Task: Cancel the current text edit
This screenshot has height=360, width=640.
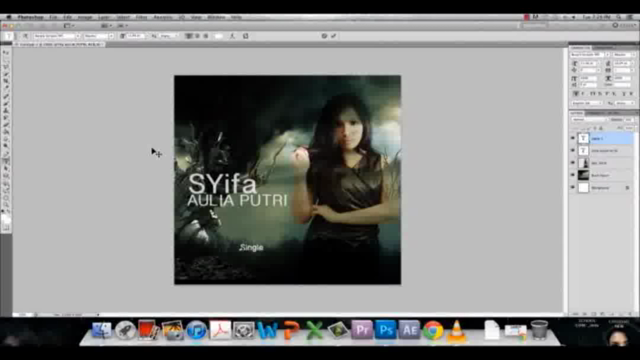Action: click(324, 36)
